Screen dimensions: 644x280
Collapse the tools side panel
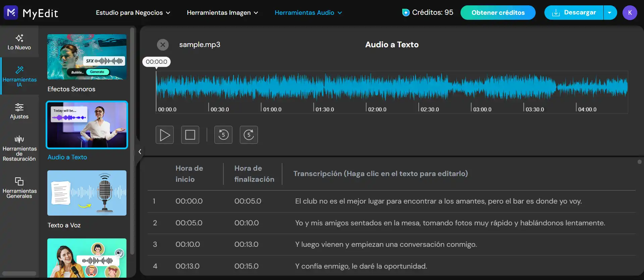tap(140, 152)
